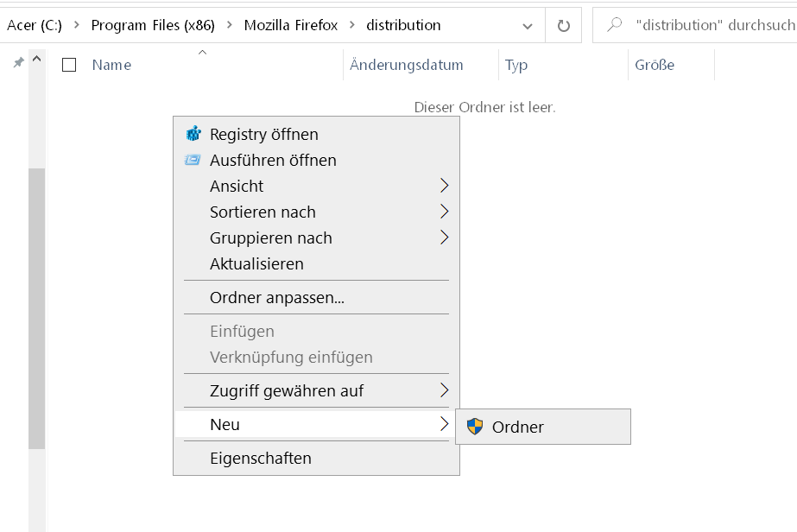Click the search magnifier icon
797x532 pixels.
pyautogui.click(x=615, y=25)
